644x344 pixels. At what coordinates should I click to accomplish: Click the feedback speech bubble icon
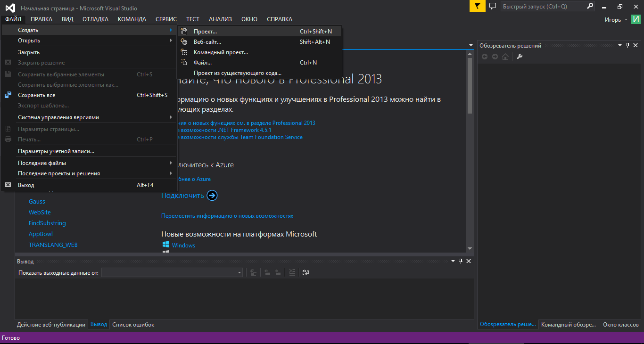(493, 6)
